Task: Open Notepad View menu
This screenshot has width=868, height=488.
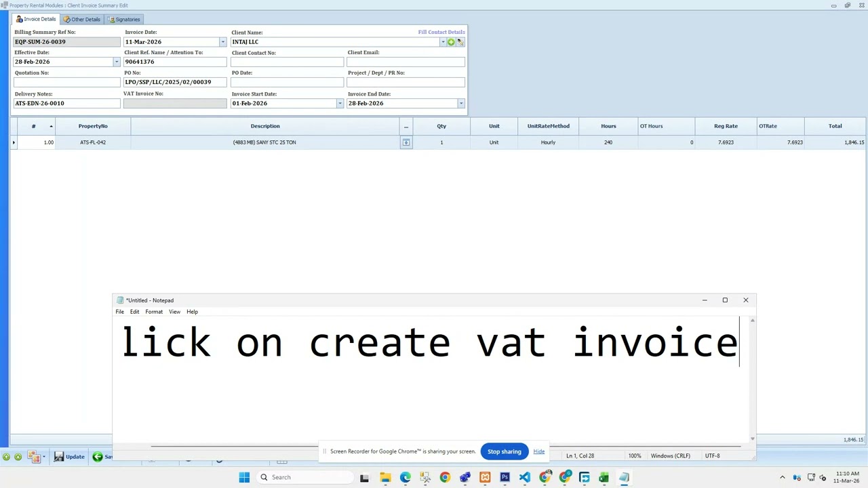Action: pyautogui.click(x=174, y=312)
